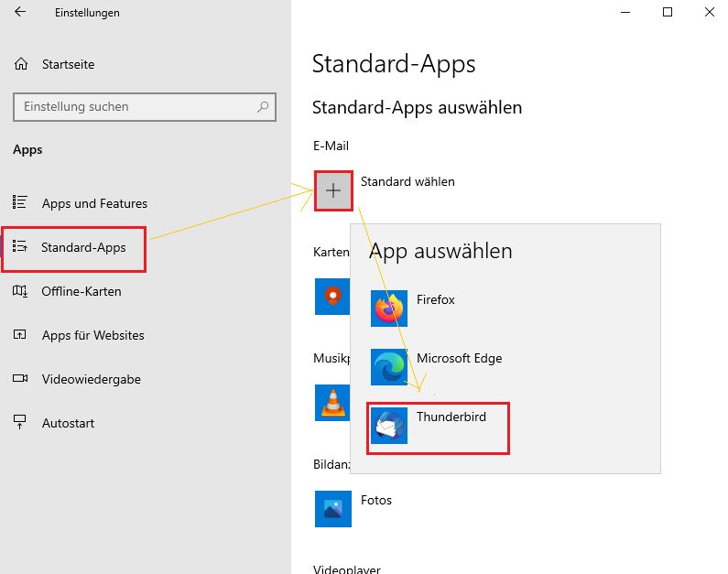Open the Videowiedergabe settings
This screenshot has height=574, width=728.
click(91, 379)
